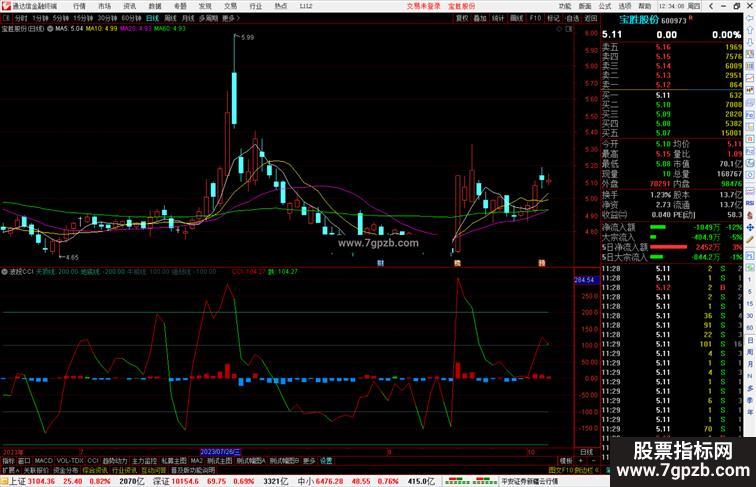Open the 行情 menu
756x487 pixels.
coord(80,6)
